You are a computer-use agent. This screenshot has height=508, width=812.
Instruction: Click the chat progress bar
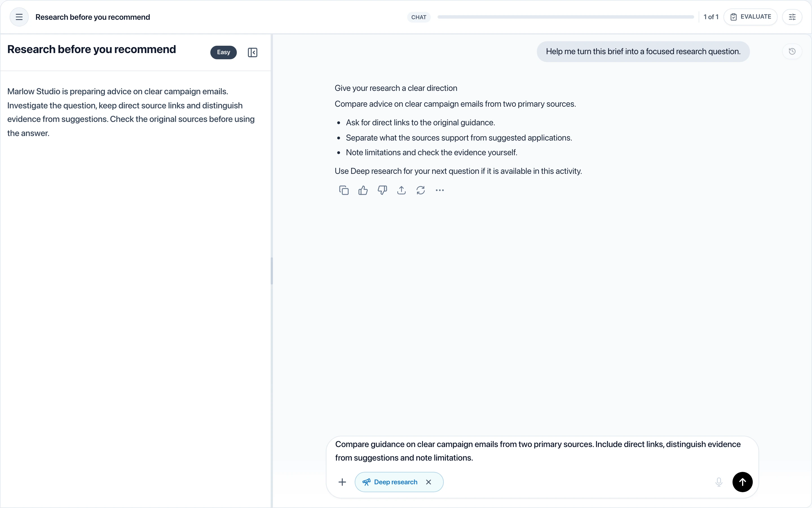point(565,17)
